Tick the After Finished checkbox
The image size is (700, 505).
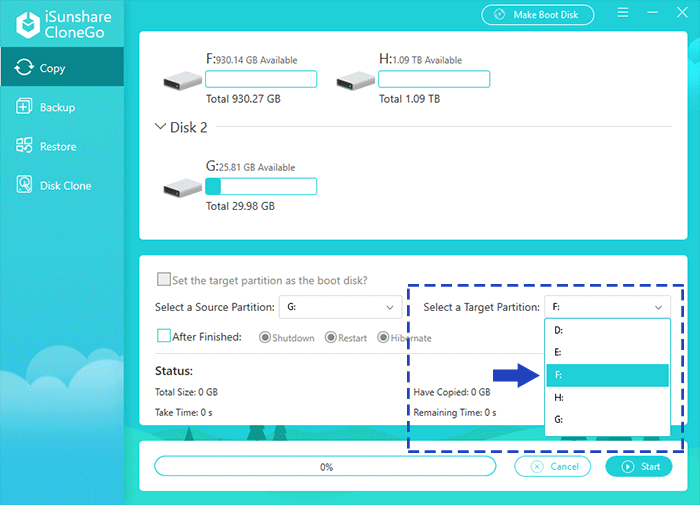(x=163, y=336)
